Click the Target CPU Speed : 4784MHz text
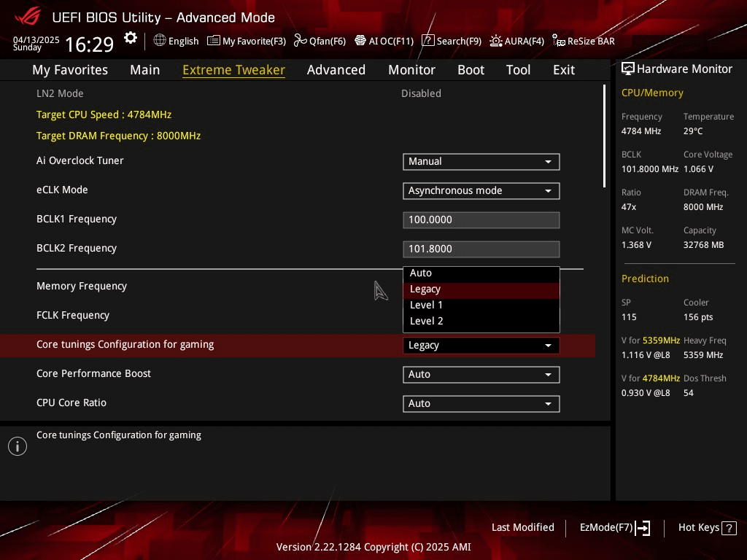Screen dimensions: 747x560 coord(104,114)
